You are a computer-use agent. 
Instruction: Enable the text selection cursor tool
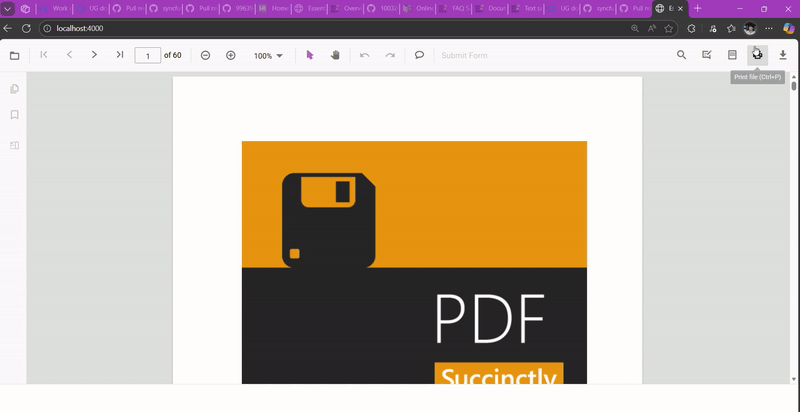tap(310, 55)
